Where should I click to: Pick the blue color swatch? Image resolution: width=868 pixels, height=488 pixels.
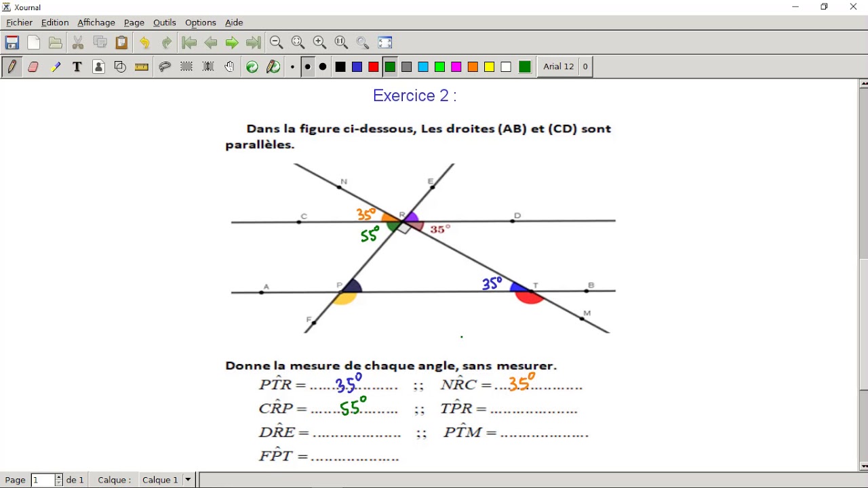click(357, 66)
